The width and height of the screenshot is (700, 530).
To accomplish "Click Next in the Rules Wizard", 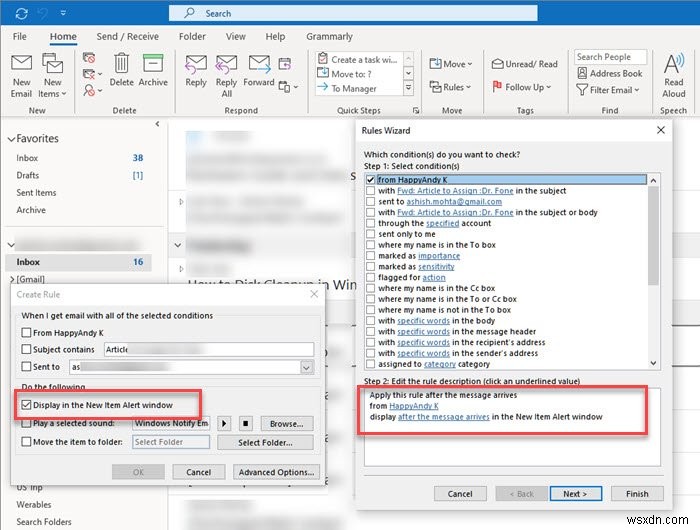I will click(575, 494).
